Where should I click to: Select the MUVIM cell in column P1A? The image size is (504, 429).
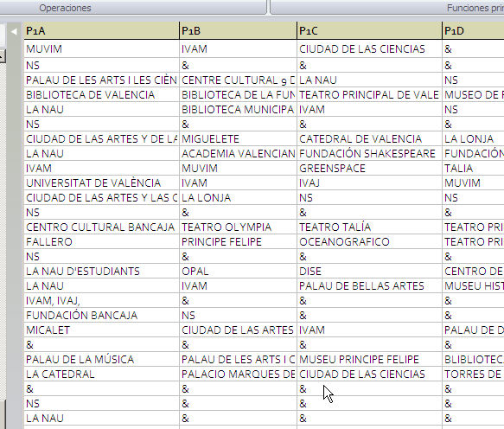point(101,49)
